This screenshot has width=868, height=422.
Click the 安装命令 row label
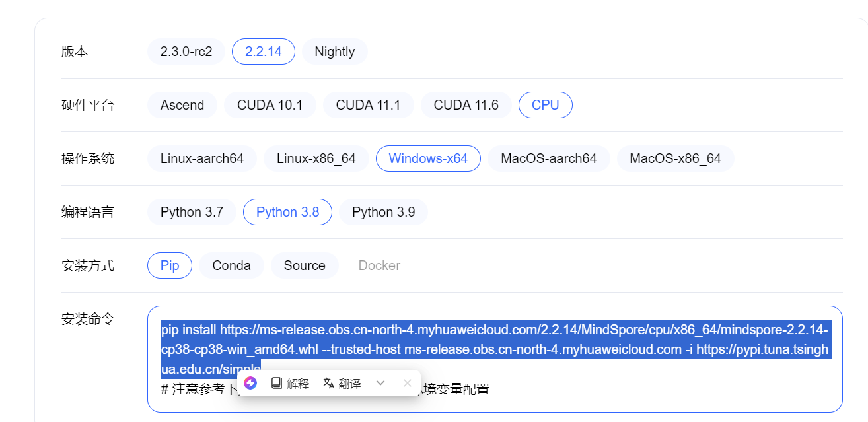88,319
